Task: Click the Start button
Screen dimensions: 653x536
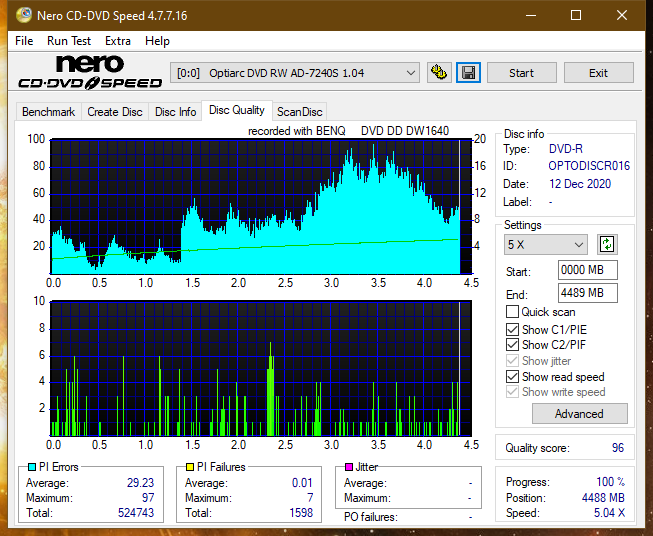Action: pyautogui.click(x=521, y=73)
